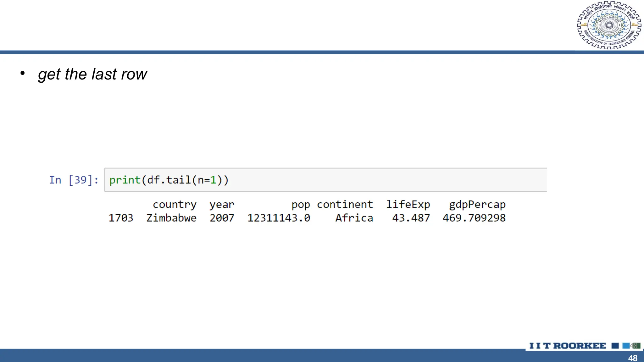
Task: Click the light blue square in footer
Action: [626, 346]
